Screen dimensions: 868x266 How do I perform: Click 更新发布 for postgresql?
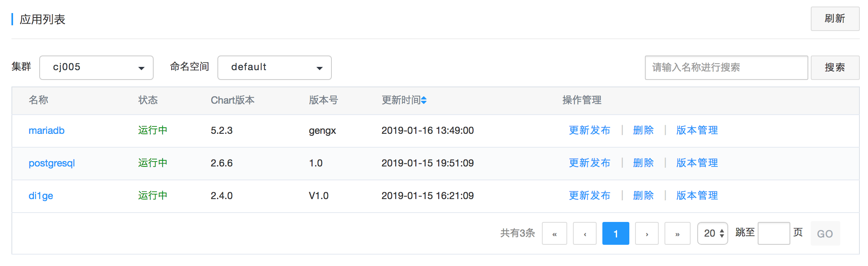(x=590, y=163)
